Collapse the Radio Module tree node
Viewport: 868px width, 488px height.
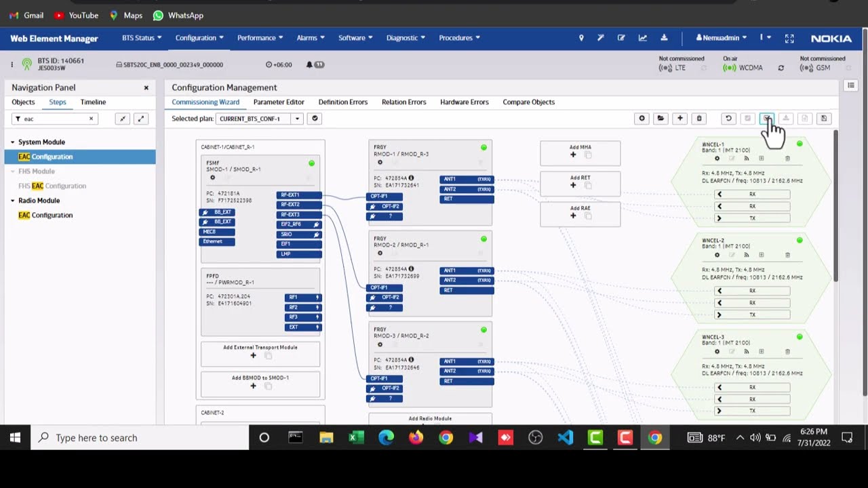12,201
